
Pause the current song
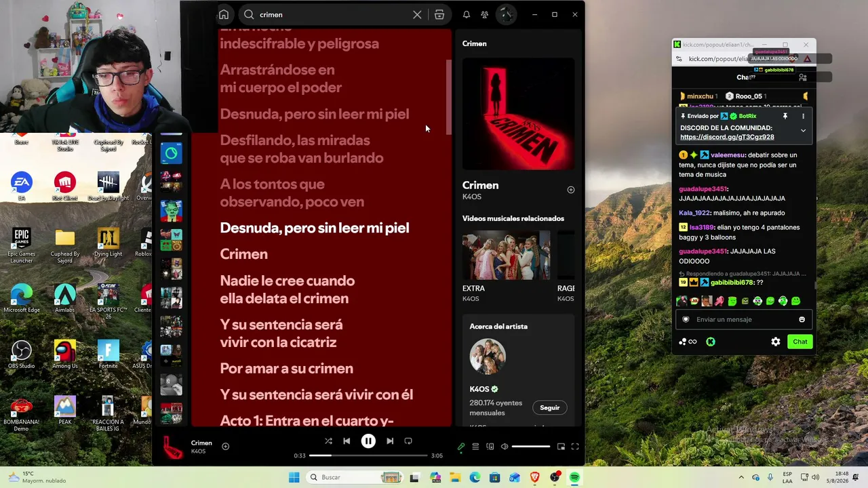coord(368,441)
